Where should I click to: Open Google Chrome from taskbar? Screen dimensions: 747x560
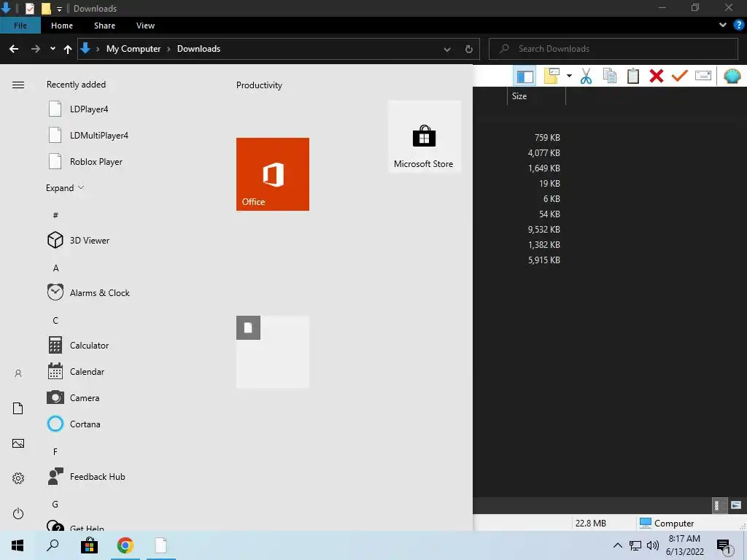click(x=125, y=545)
